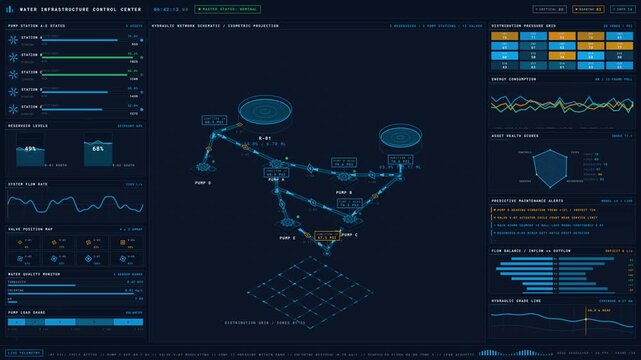Click the clock readout in the top bar
This screenshot has height=360, width=641.
(x=171, y=9)
